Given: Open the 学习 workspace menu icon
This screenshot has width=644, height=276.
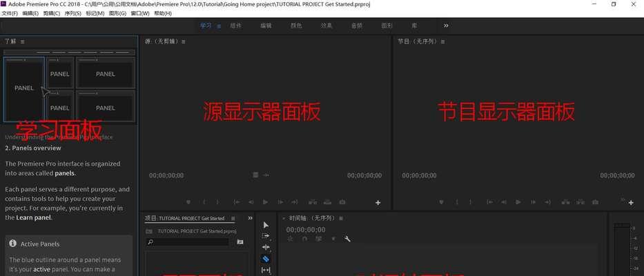Looking at the screenshot, I should [x=219, y=26].
